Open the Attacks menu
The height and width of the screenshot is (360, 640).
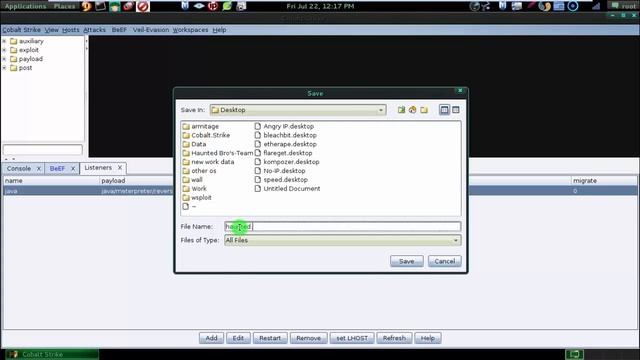click(x=94, y=30)
